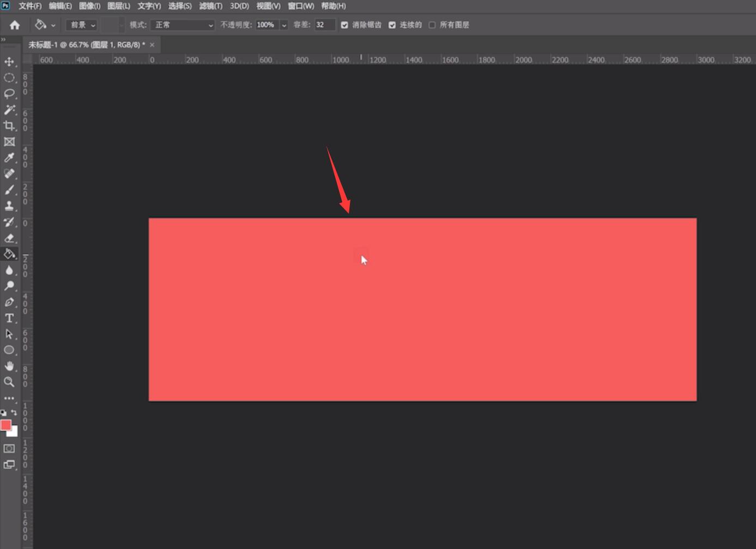756x549 pixels.
Task: Select the Clone Stamp tool
Action: tap(9, 206)
